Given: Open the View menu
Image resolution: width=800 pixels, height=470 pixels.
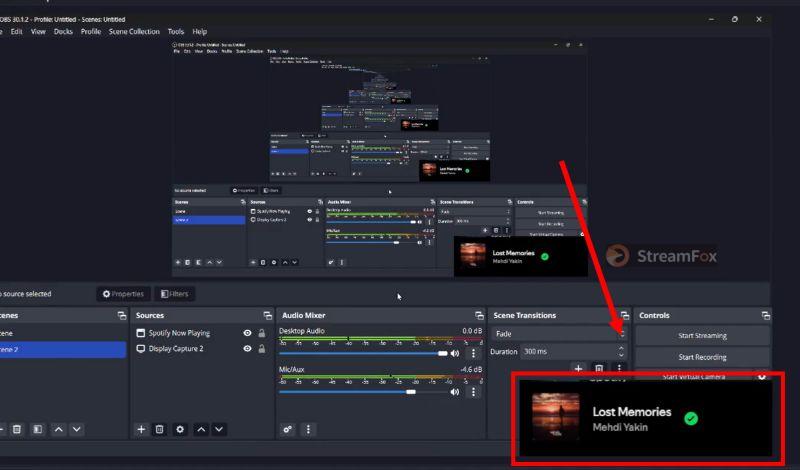Looking at the screenshot, I should 38,31.
